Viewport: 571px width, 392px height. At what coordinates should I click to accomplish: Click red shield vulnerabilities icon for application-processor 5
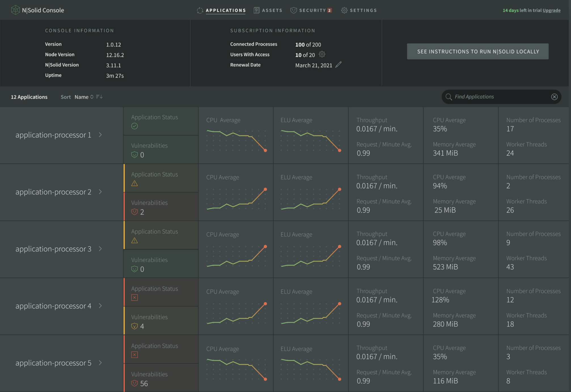134,383
